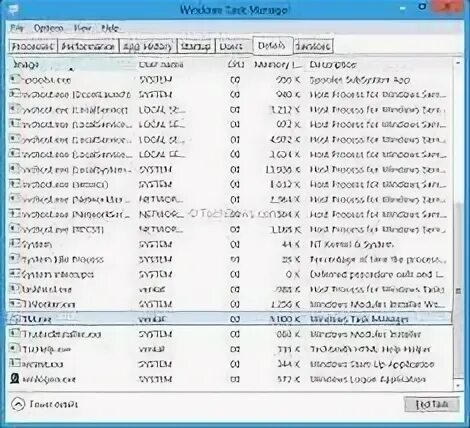Image resolution: width=470 pixels, height=428 pixels.
Task: Sort by the Memory column header
Action: (x=277, y=64)
